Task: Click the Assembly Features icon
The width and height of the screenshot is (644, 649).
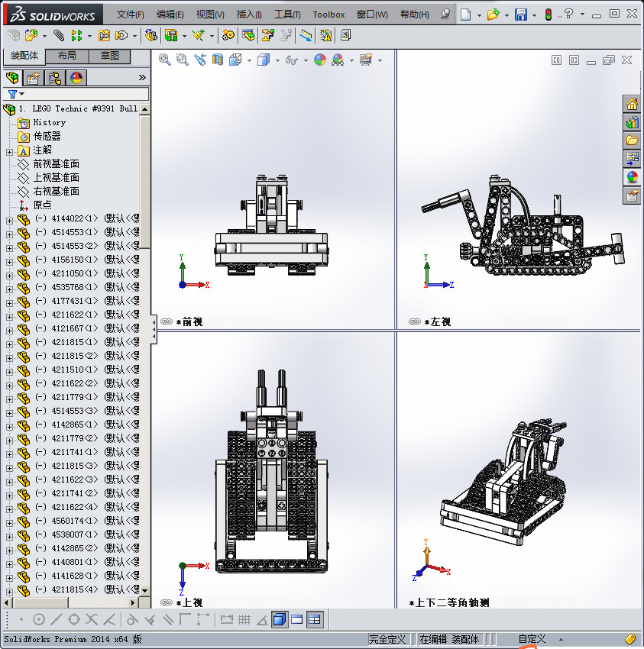Action: tap(170, 36)
